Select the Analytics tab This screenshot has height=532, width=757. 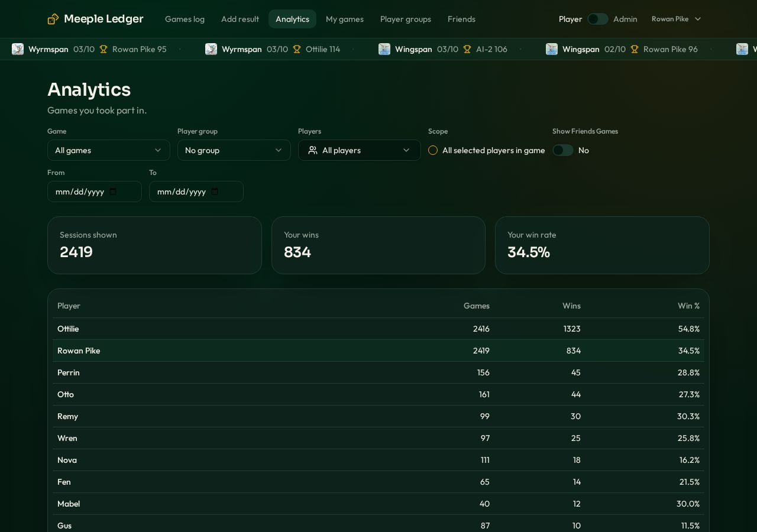tap(292, 19)
